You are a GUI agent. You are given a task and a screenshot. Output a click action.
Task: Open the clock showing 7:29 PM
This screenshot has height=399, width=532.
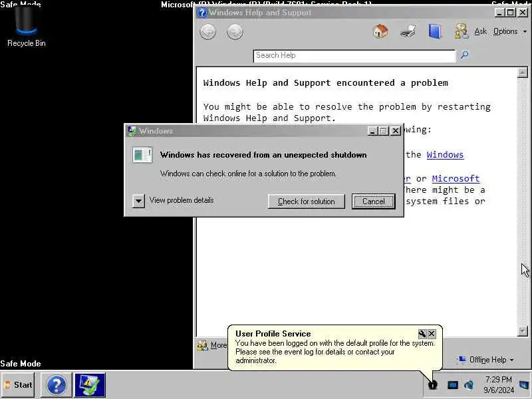point(498,385)
